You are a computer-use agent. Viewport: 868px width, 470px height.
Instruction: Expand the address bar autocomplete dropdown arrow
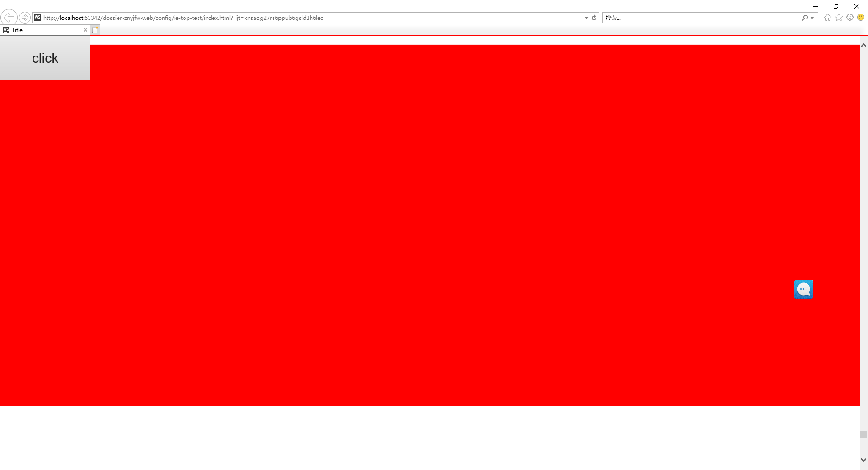(586, 18)
